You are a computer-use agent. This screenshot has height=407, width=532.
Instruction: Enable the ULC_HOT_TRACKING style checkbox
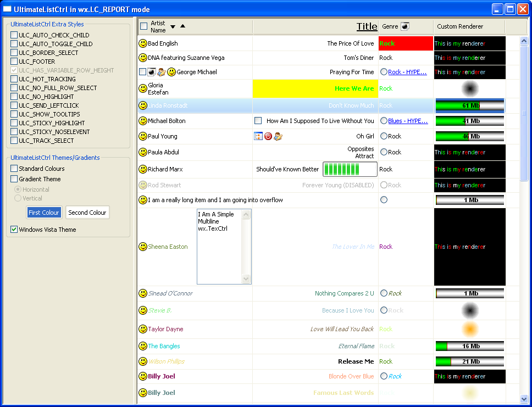14,79
